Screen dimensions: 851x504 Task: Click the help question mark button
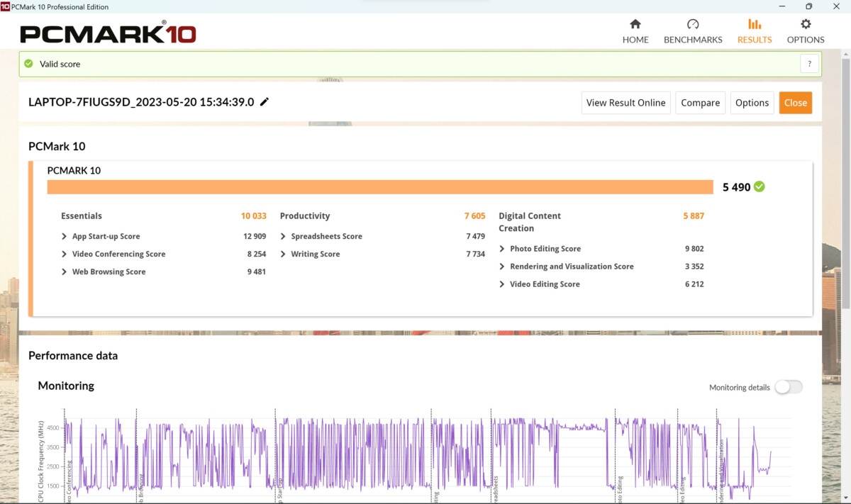pyautogui.click(x=810, y=64)
